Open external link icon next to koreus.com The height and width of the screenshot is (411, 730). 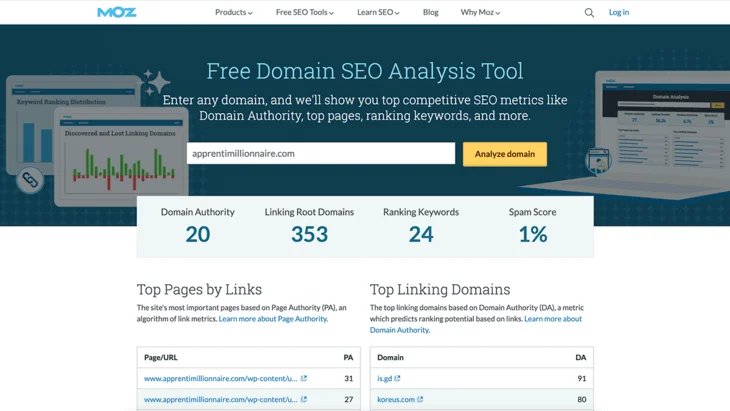420,399
